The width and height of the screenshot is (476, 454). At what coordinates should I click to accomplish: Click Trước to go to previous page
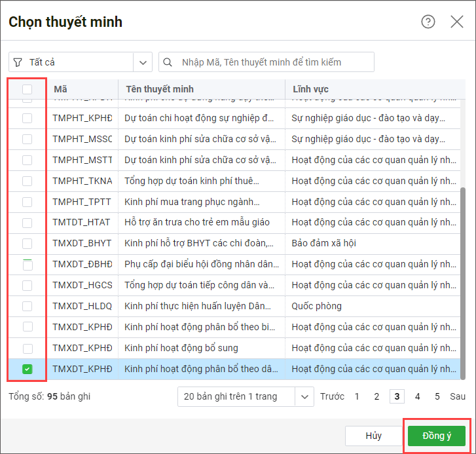[x=331, y=396]
